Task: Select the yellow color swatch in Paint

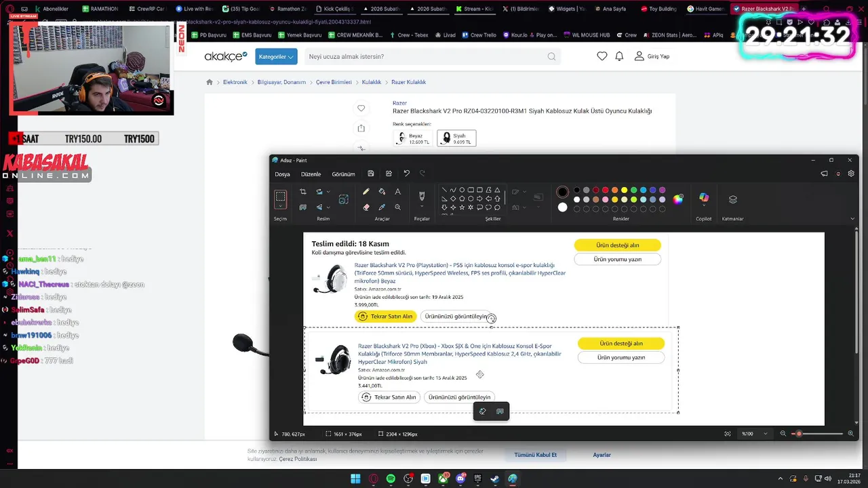Action: [624, 190]
